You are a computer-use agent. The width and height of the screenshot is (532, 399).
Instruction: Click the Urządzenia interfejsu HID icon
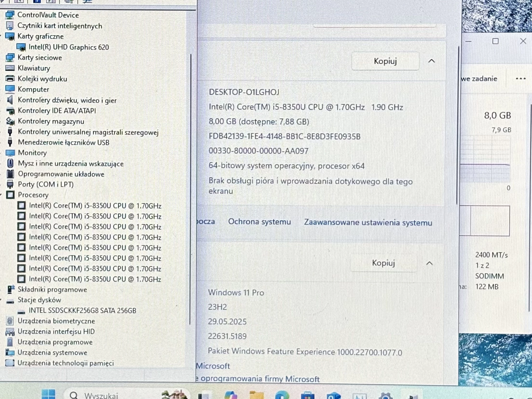(x=10, y=332)
